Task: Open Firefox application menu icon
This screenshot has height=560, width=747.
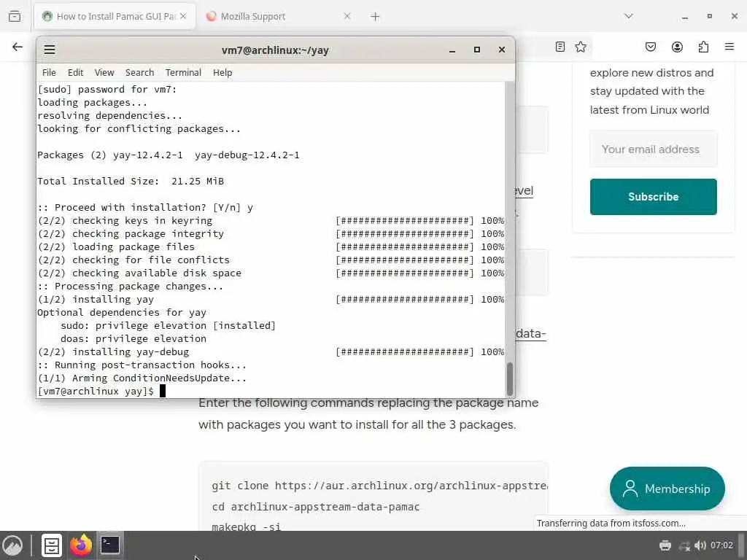Action: coord(729,47)
